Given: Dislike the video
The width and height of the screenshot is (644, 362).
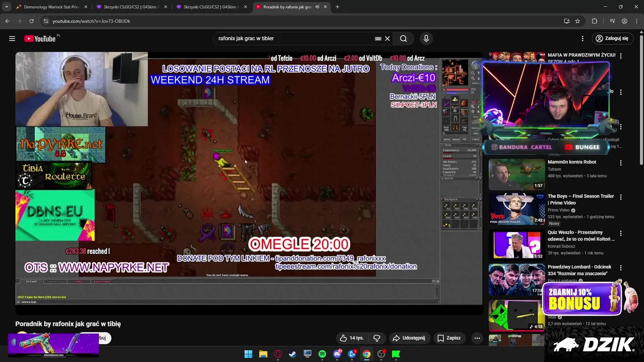Looking at the screenshot, I should [377, 338].
